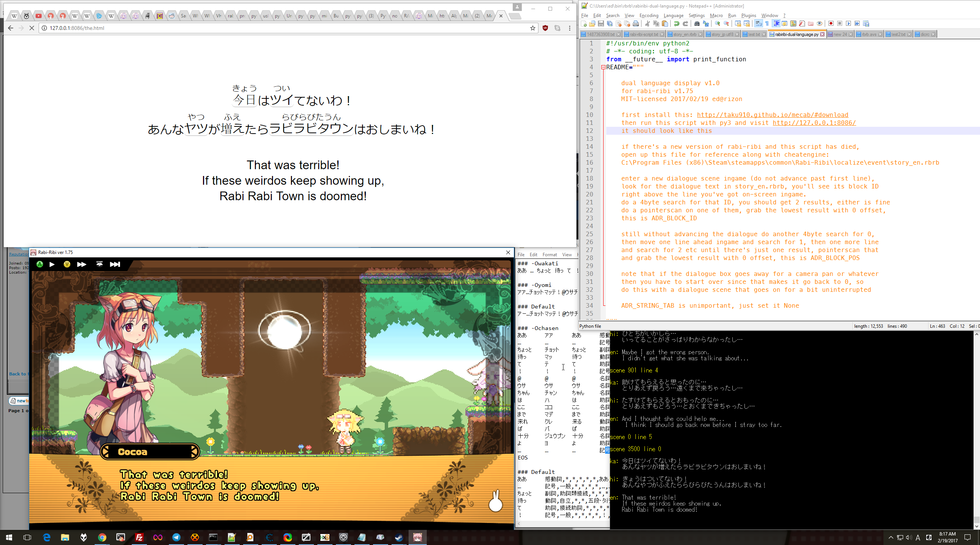
Task: Open Find with the binoculars icon
Action: click(x=697, y=23)
